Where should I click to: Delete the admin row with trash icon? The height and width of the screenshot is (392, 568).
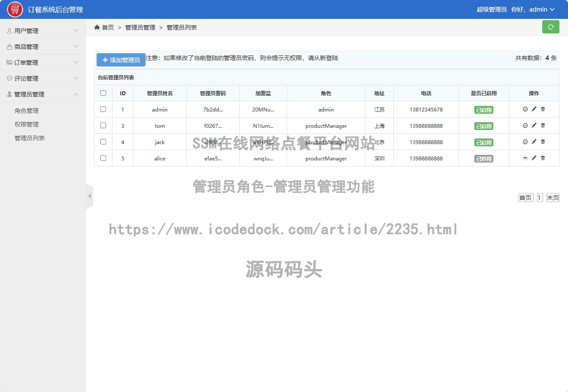[x=543, y=109]
